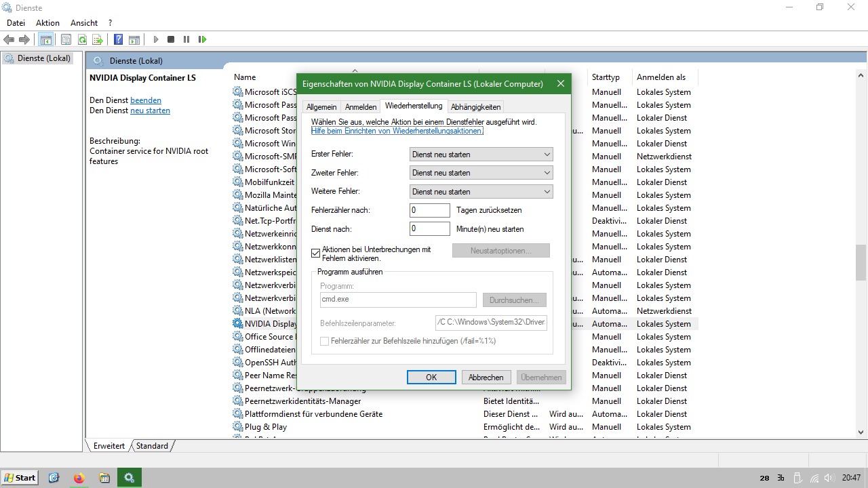Click the Übernehmen button
The width and height of the screenshot is (868, 488).
[541, 378]
